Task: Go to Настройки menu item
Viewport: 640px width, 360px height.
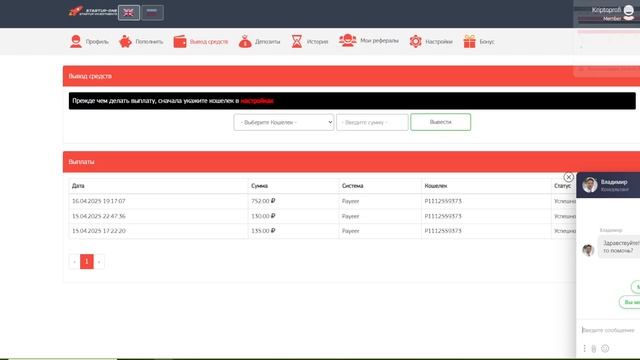Action: pyautogui.click(x=439, y=42)
